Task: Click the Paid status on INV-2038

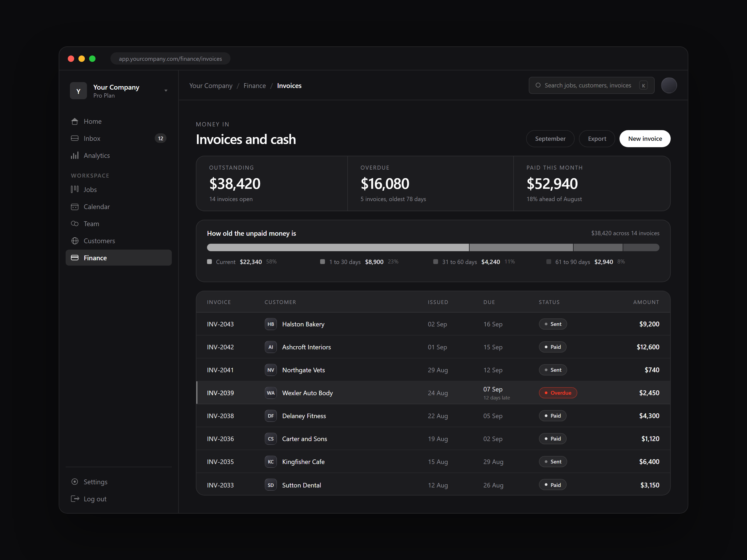Action: (553, 416)
